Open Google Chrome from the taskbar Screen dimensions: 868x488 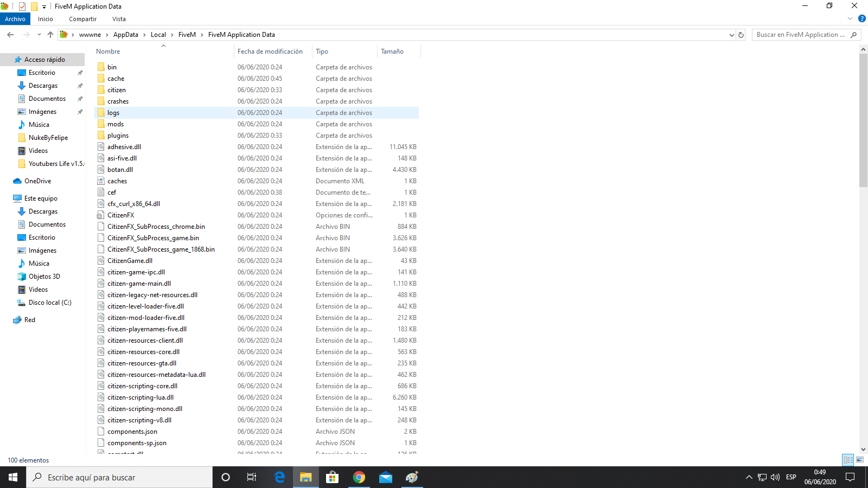pyautogui.click(x=359, y=477)
